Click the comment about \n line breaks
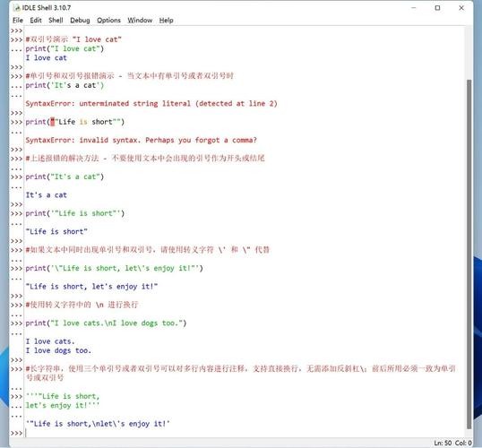The width and height of the screenshot is (482, 448). pos(82,305)
